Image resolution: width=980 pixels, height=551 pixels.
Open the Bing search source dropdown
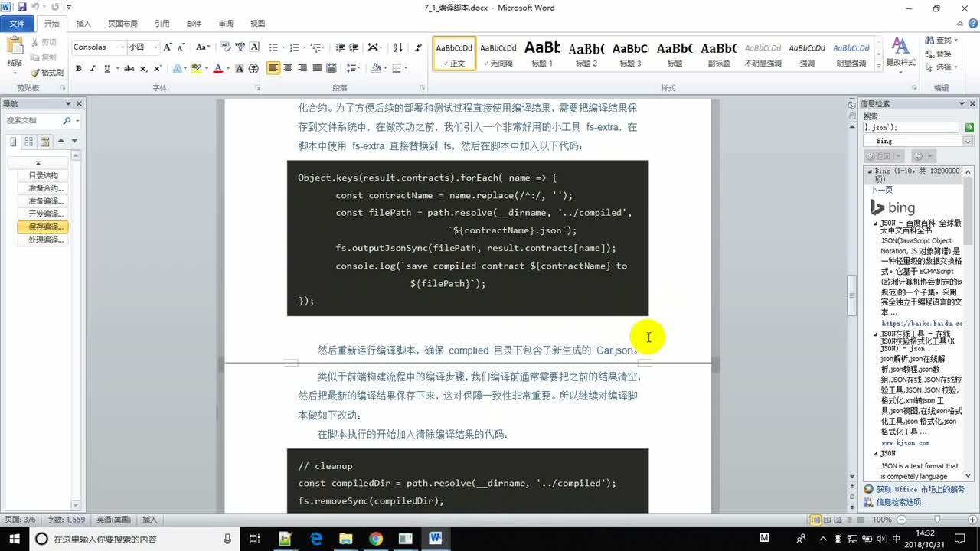coord(968,141)
